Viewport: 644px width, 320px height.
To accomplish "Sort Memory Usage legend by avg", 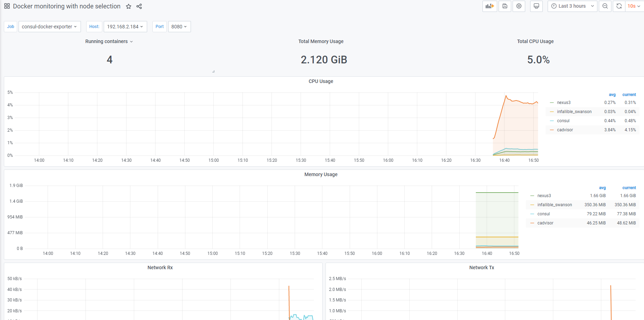I will [602, 188].
